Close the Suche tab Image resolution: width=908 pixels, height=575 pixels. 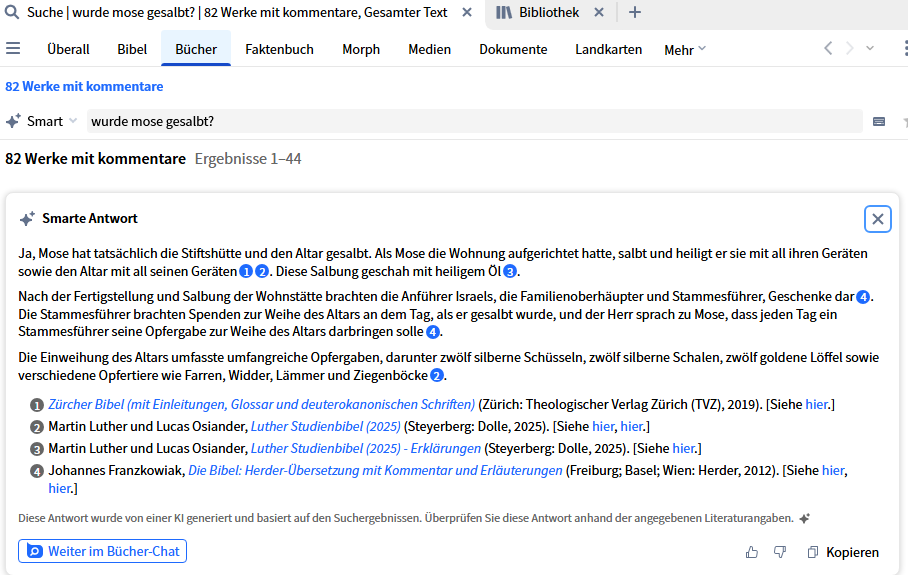click(467, 12)
